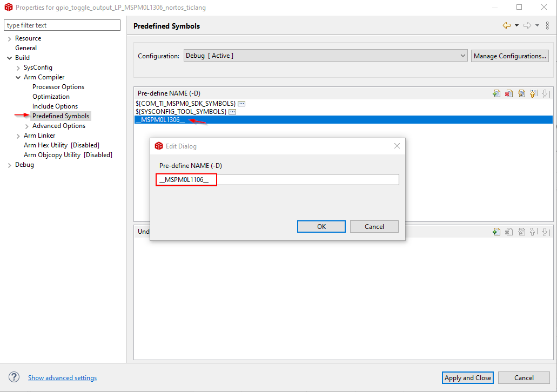This screenshot has height=392, width=557.
Task: Open the three-dot view menu
Action: click(547, 25)
